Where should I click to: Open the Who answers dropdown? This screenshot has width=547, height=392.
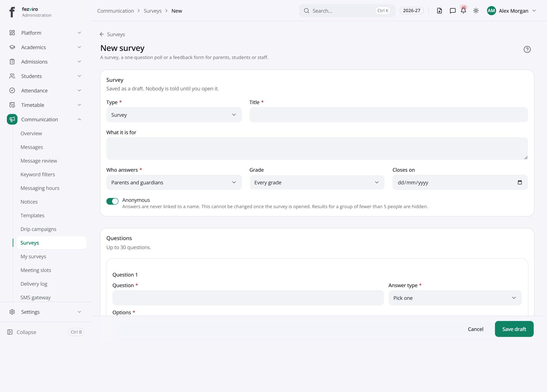(174, 182)
